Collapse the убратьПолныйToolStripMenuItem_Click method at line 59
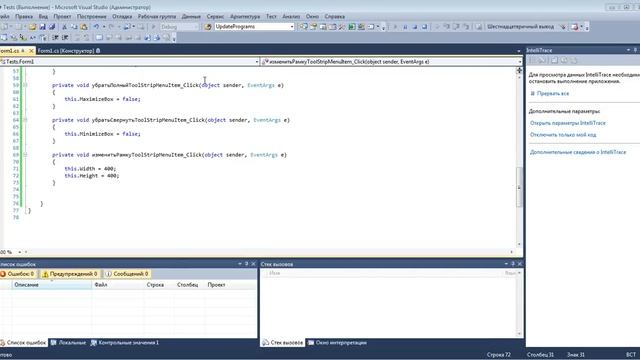Image resolution: width=640 pixels, height=360 pixels. (x=25, y=85)
